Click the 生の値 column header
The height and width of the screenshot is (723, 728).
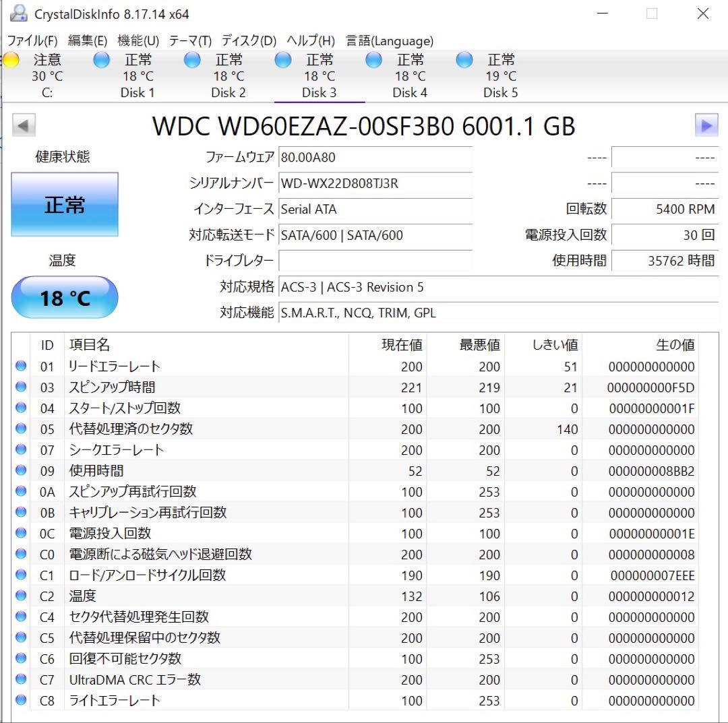click(641, 345)
